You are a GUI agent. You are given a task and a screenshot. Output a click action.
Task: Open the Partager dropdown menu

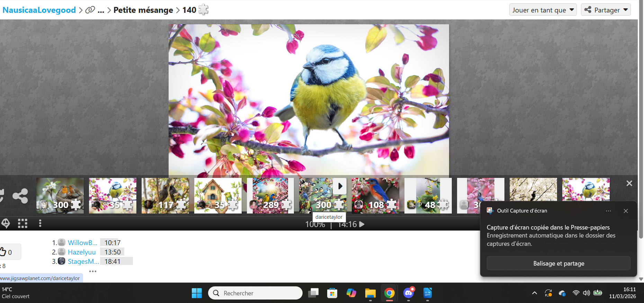(x=606, y=10)
